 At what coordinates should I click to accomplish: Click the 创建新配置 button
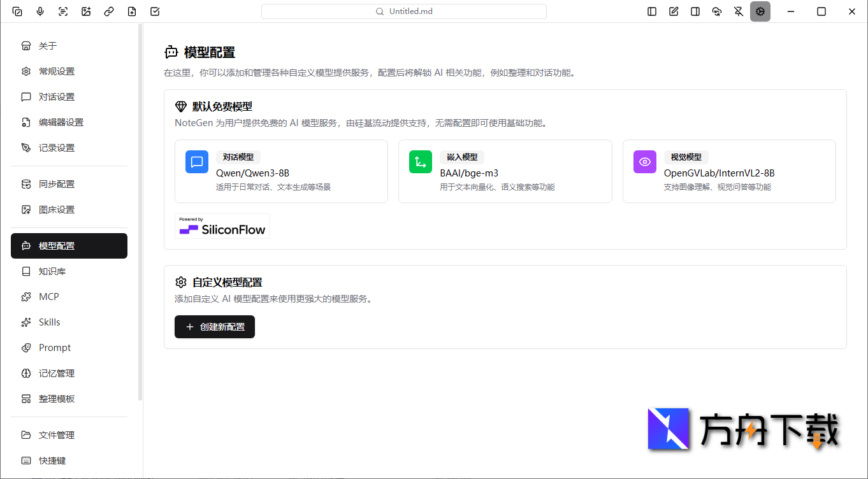(214, 327)
